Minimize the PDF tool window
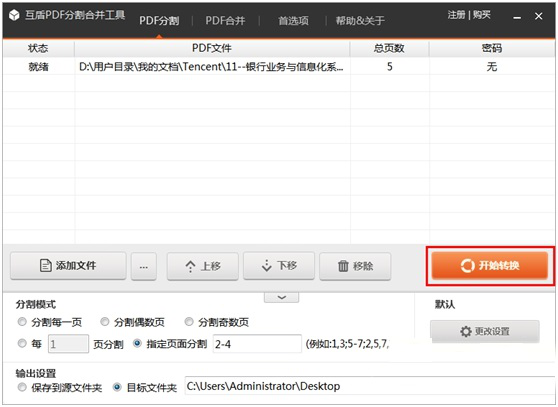The height and width of the screenshot is (407, 558). point(517,16)
